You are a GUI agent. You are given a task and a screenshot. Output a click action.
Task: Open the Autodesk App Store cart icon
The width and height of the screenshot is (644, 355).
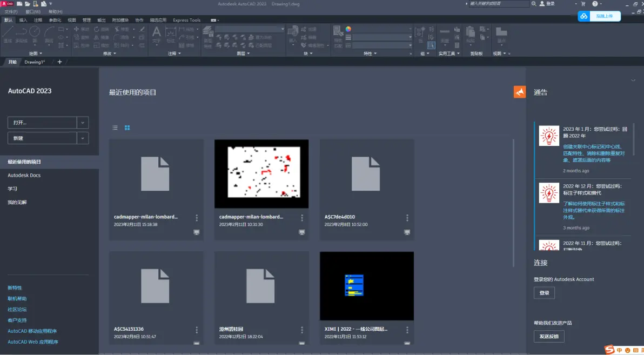tap(583, 3)
